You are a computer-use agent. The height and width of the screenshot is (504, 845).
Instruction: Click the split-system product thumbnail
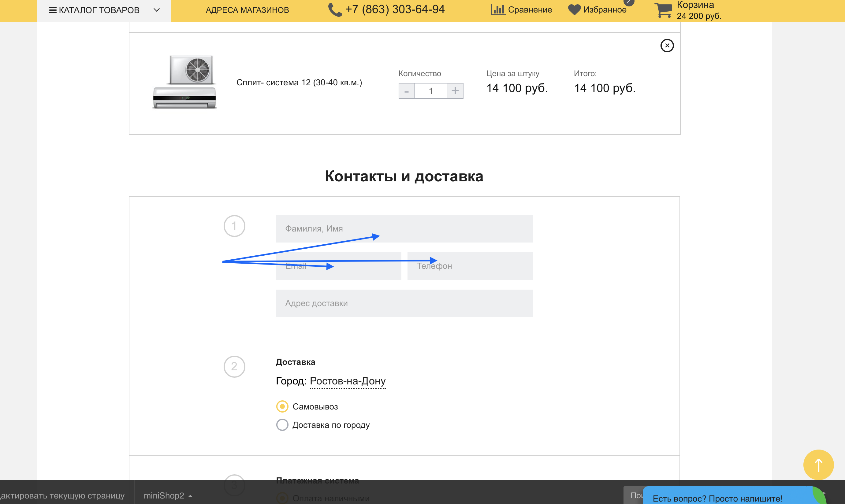pyautogui.click(x=184, y=83)
